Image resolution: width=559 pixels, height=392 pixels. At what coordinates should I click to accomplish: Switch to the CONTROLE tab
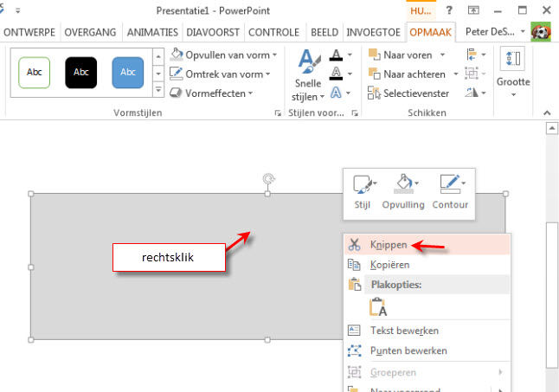273,32
